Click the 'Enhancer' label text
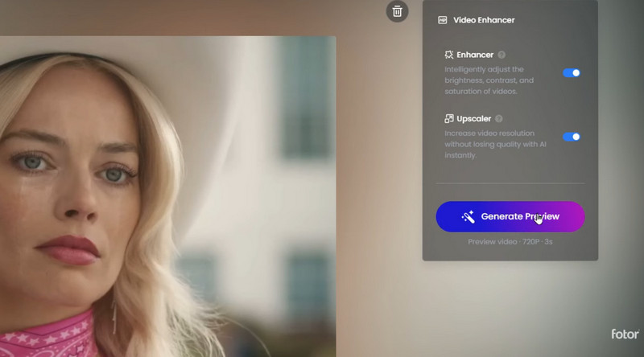This screenshot has width=644, height=357. click(x=475, y=55)
